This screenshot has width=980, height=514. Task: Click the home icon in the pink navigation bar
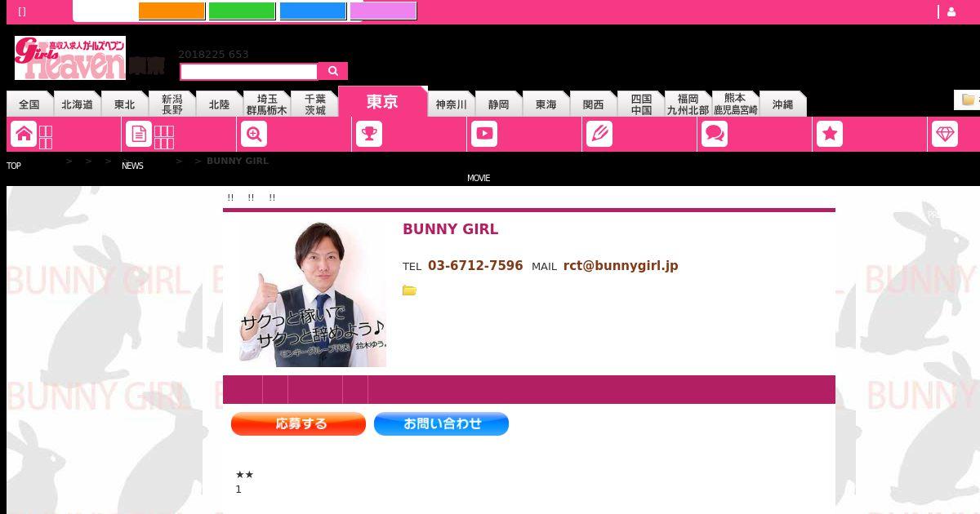click(x=24, y=134)
